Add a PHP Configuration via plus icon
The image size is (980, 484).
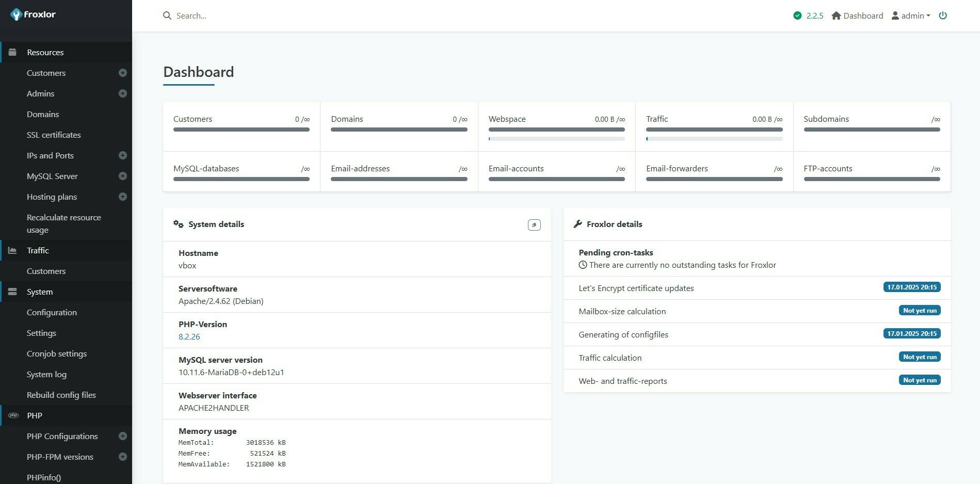pos(123,436)
